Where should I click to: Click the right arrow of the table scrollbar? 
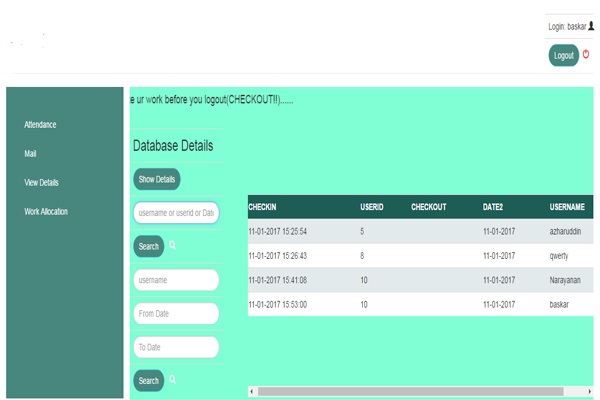[587, 391]
